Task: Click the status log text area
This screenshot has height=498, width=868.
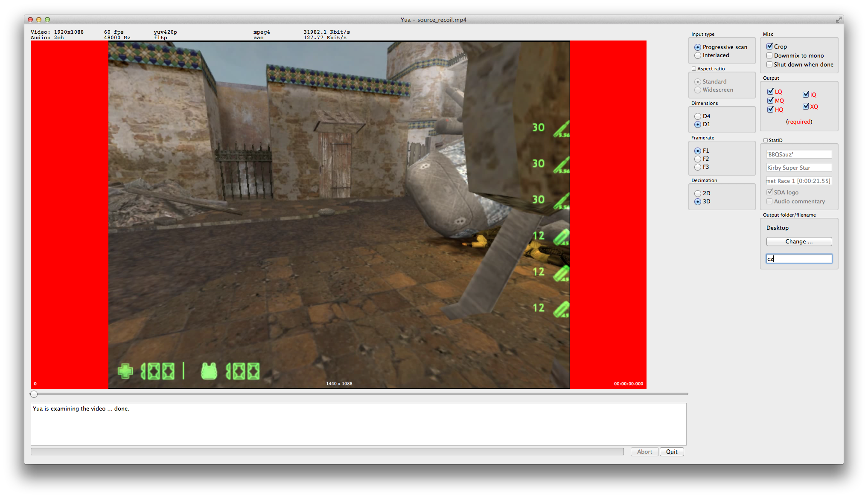Action: (x=358, y=424)
